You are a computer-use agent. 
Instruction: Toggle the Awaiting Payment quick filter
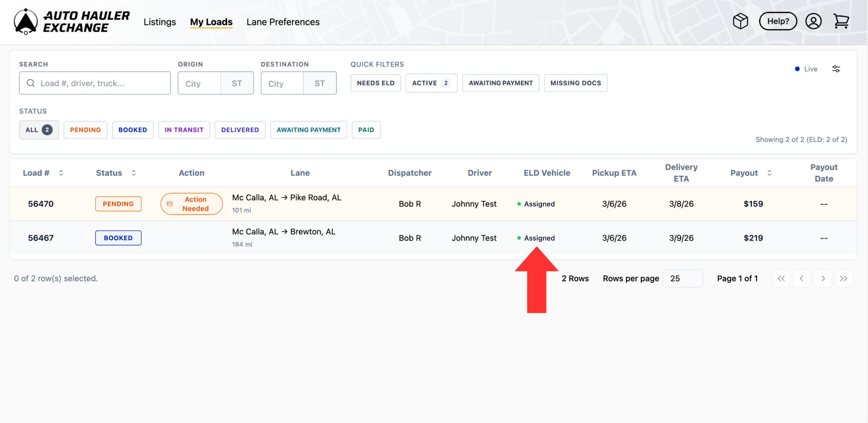click(500, 83)
